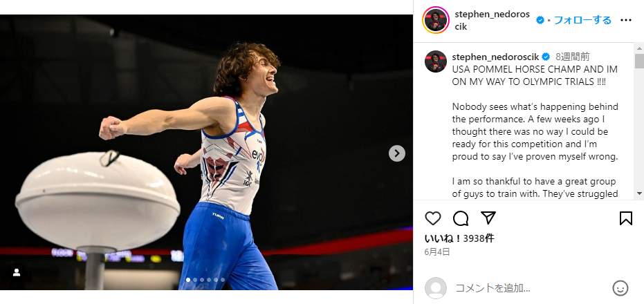Open caption username stephen_nedoroscik link
This screenshot has height=304, width=644.
point(495,56)
